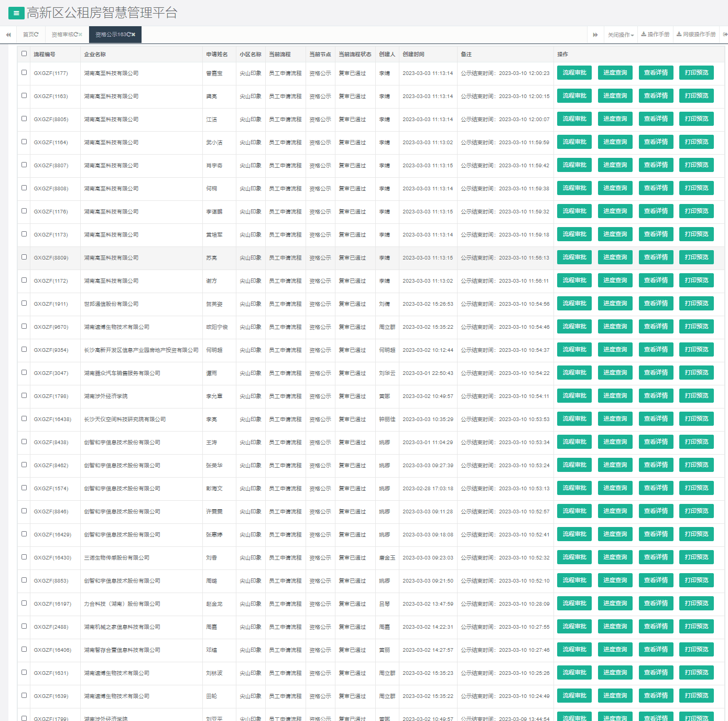This screenshot has width=728, height=721.
Task: Click 进度查询 for row GXGZF(8809)
Action: pyautogui.click(x=615, y=257)
